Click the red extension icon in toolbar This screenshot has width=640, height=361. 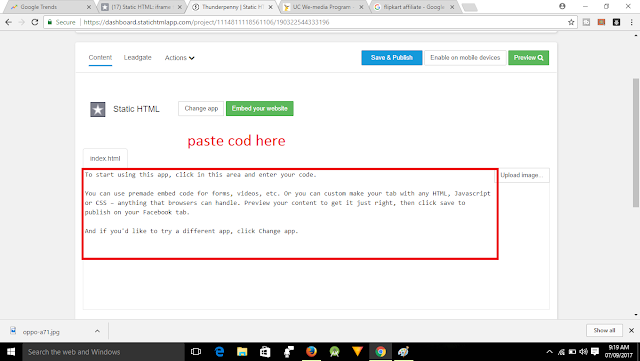click(x=601, y=22)
